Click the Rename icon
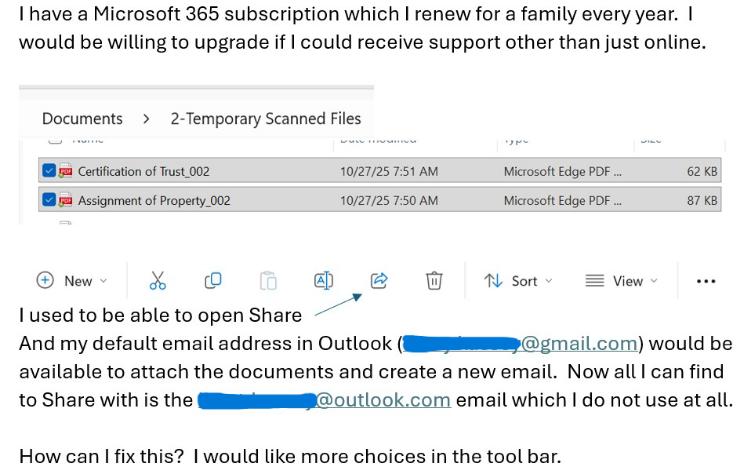The width and height of the screenshot is (749, 474). (x=323, y=281)
